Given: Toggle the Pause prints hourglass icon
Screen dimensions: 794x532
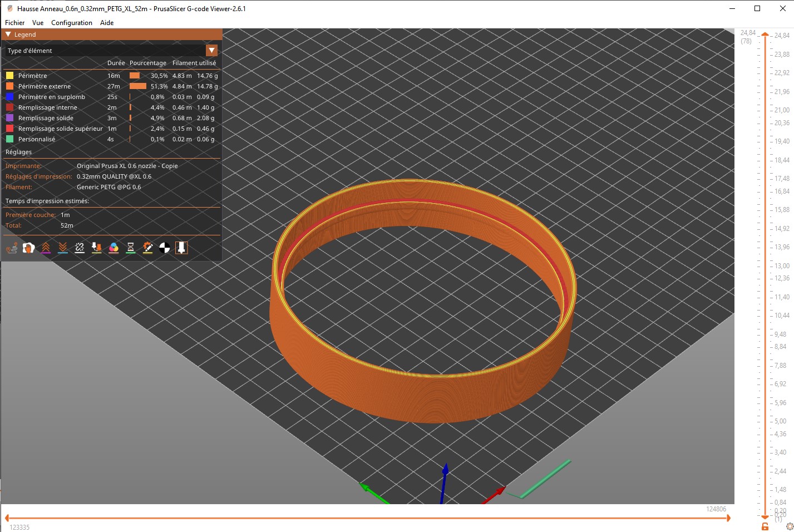Looking at the screenshot, I should (x=131, y=248).
